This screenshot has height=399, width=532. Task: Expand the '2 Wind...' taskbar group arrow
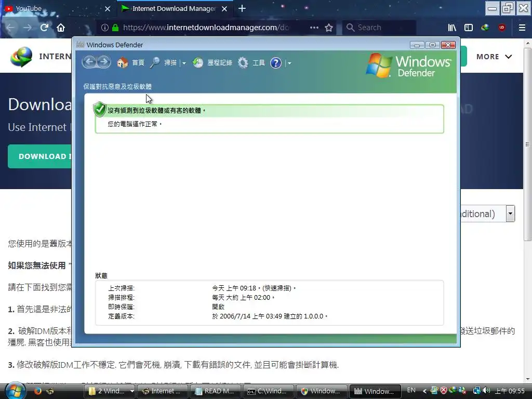pyautogui.click(x=131, y=391)
